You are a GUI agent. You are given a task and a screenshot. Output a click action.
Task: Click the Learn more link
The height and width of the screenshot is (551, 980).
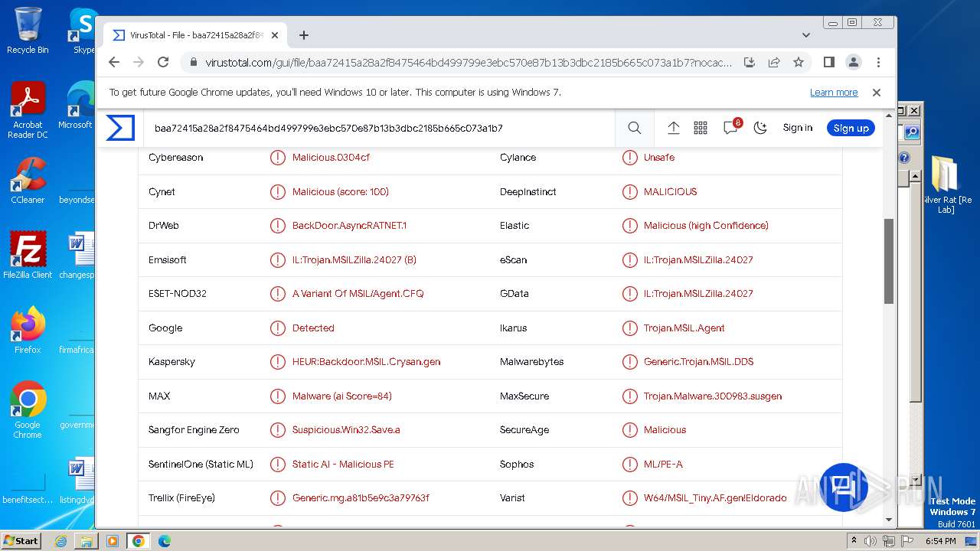(x=834, y=92)
